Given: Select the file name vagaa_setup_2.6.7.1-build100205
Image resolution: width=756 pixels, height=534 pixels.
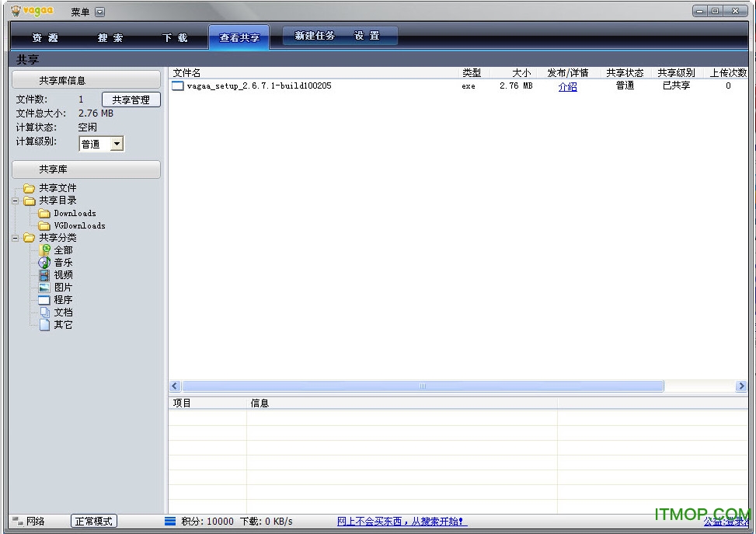Looking at the screenshot, I should (259, 86).
